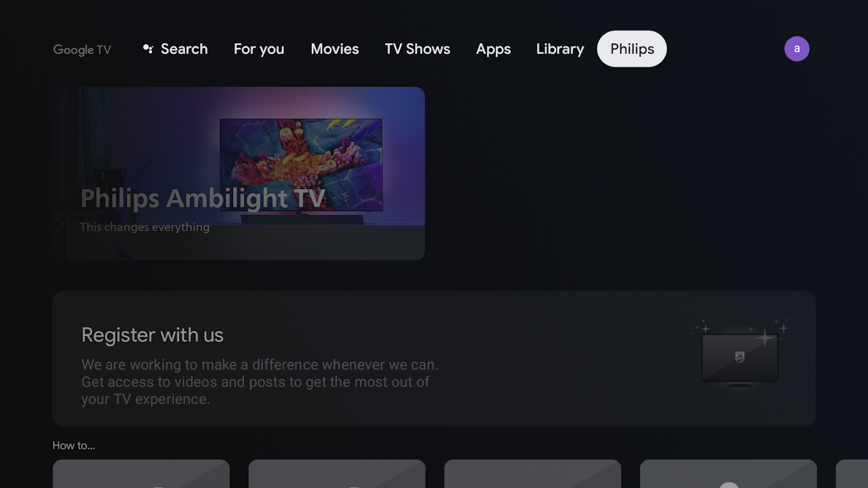This screenshot has width=868, height=488.
Task: Open the third How to tile
Action: [x=533, y=474]
